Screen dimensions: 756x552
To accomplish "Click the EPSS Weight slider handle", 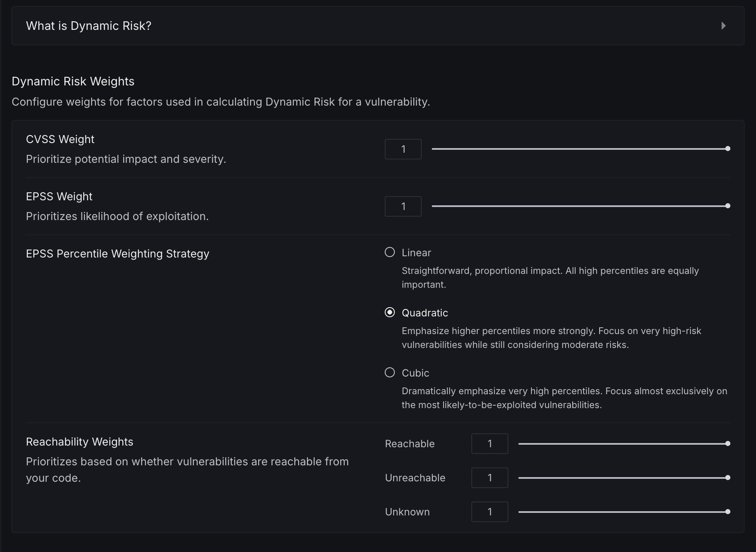I will coord(728,206).
